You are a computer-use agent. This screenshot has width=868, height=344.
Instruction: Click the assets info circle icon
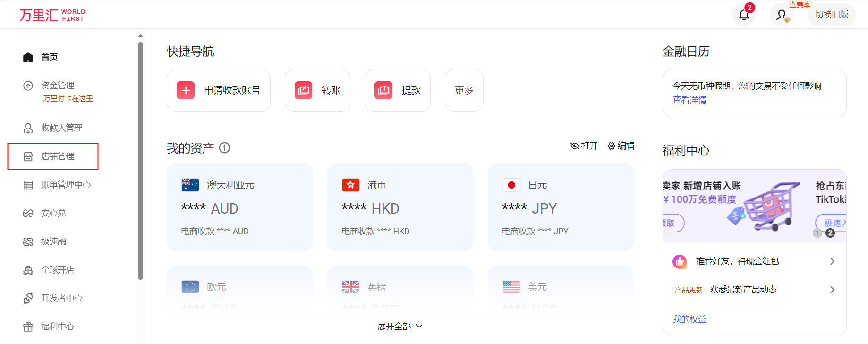225,148
